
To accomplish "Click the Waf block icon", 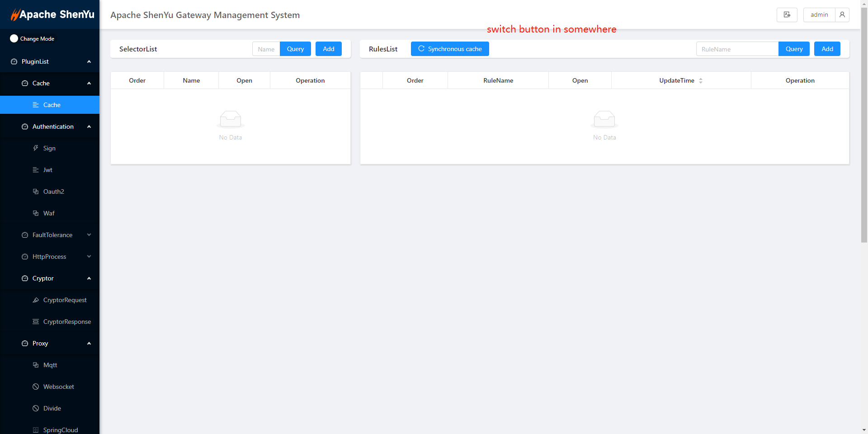I will [36, 213].
